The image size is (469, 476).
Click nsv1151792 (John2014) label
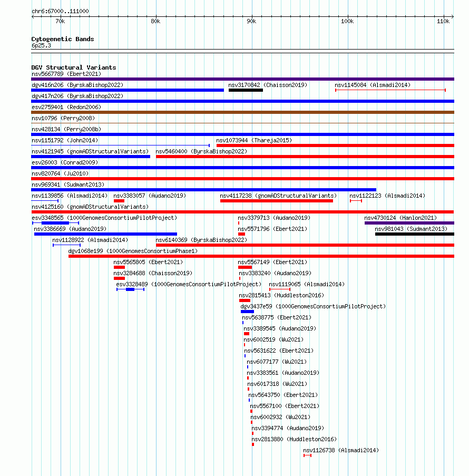coord(65,141)
